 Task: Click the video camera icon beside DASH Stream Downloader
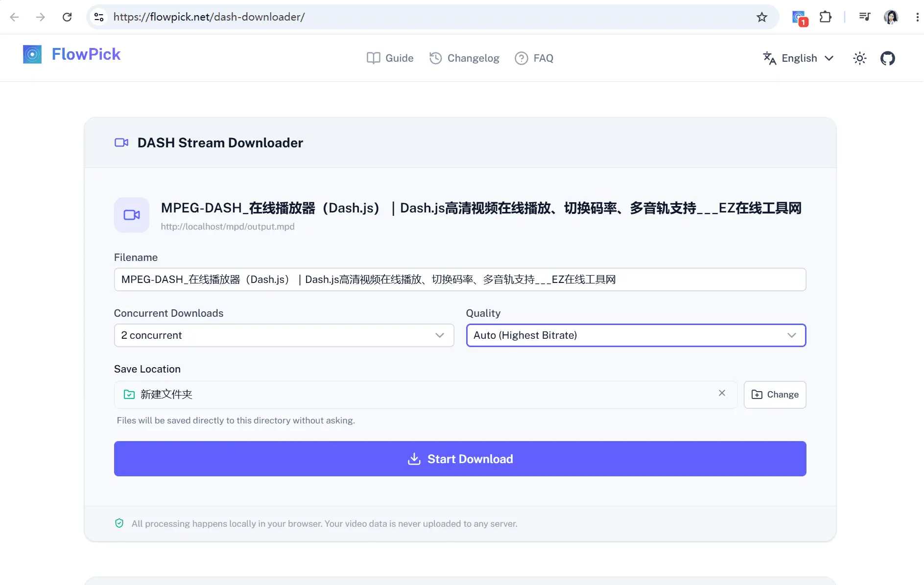point(121,142)
